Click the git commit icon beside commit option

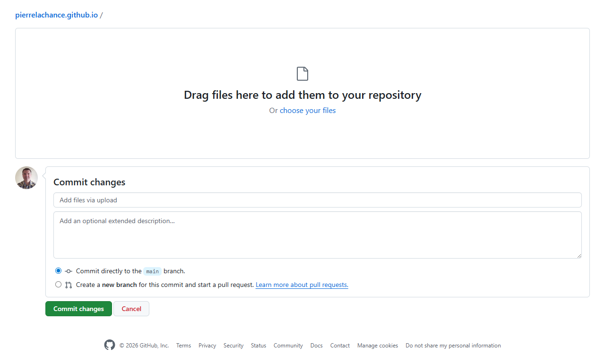coord(69,271)
